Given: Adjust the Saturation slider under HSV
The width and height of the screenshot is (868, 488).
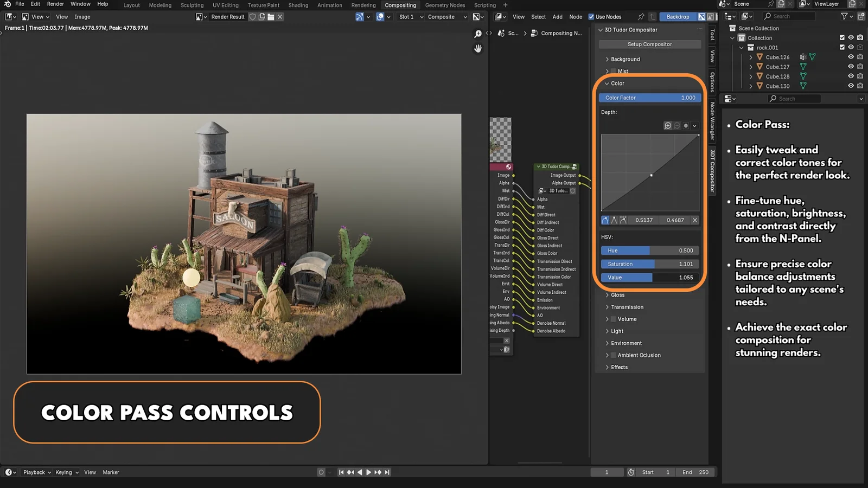Looking at the screenshot, I should (x=649, y=264).
